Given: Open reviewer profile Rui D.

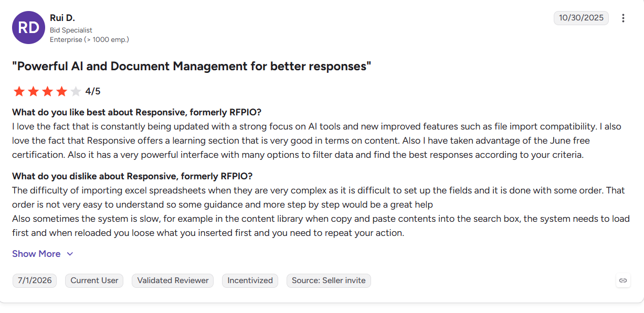Looking at the screenshot, I should pos(62,18).
